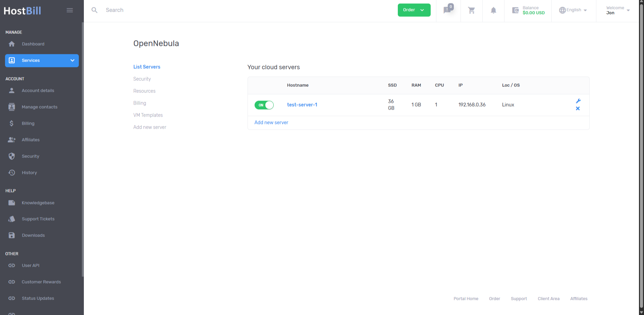Screen dimensions: 644x315
Task: Expand the Services menu chevron
Action: pyautogui.click(x=72, y=60)
